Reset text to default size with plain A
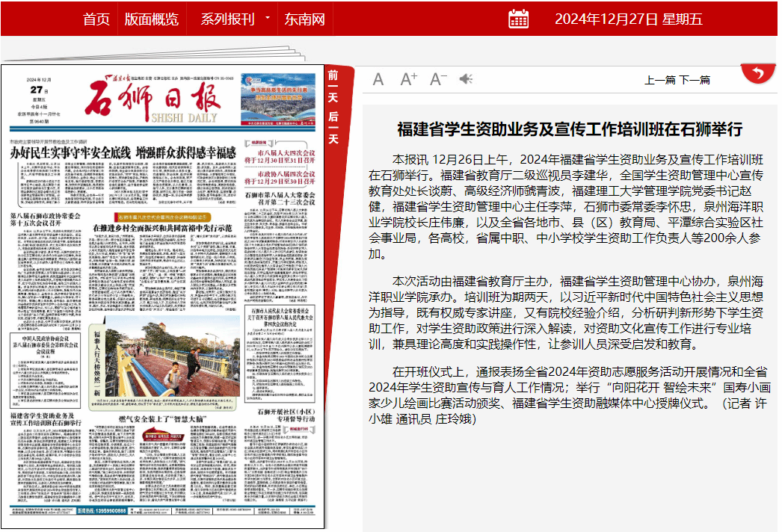This screenshot has width=782, height=532. [x=378, y=79]
